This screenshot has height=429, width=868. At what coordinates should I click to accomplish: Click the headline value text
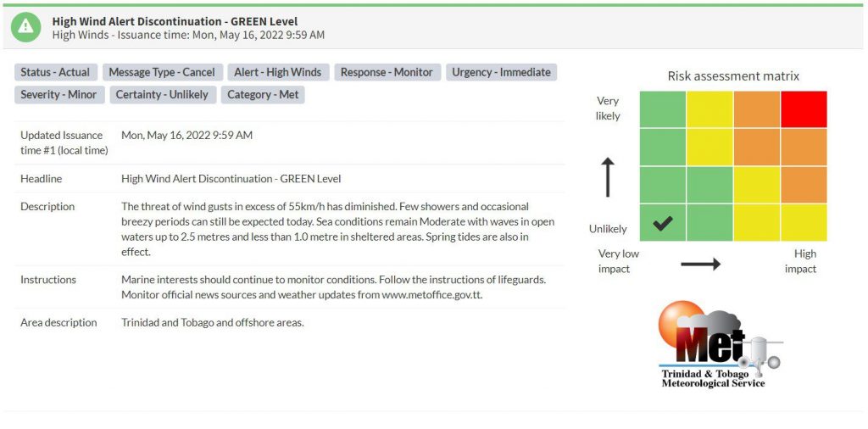[231, 179]
